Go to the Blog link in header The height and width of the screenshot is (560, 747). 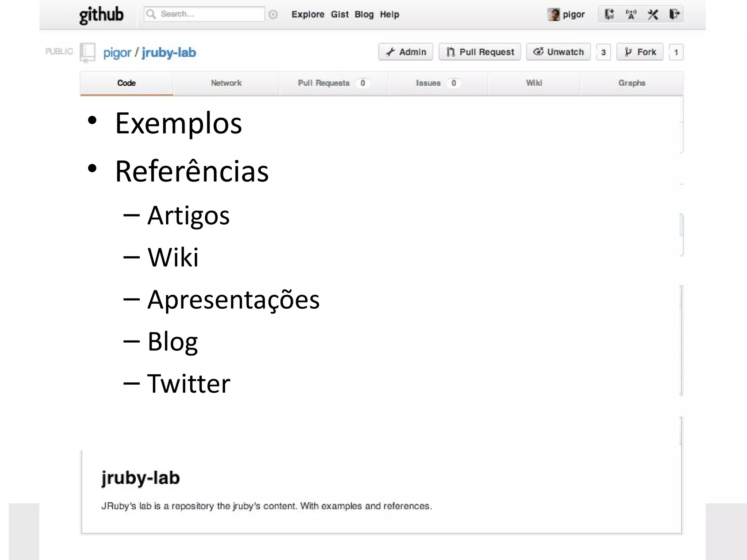click(x=364, y=15)
